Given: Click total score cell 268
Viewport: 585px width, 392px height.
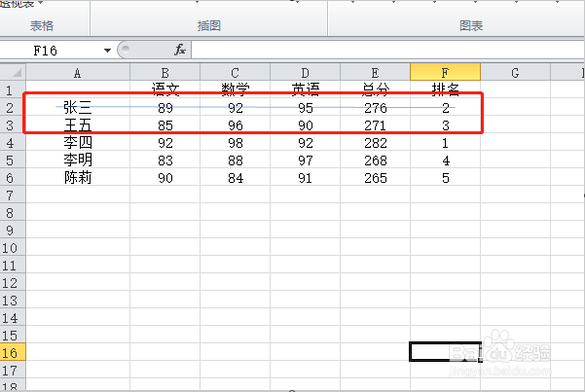Looking at the screenshot, I should 375,160.
